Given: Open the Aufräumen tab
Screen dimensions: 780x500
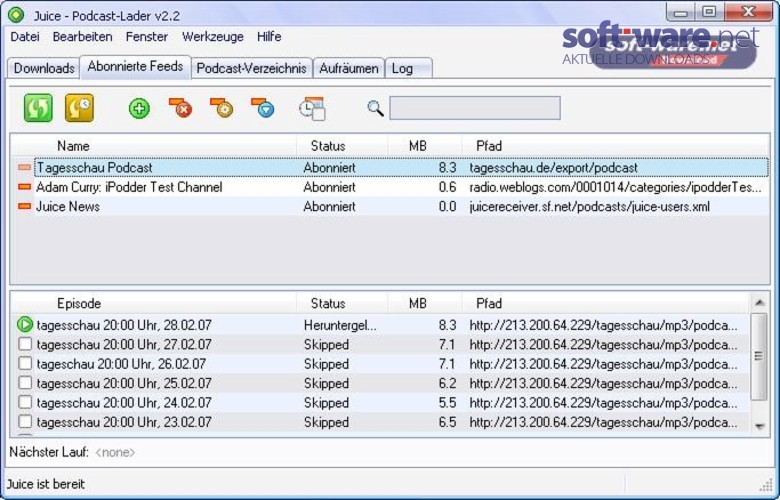Looking at the screenshot, I should 349,68.
